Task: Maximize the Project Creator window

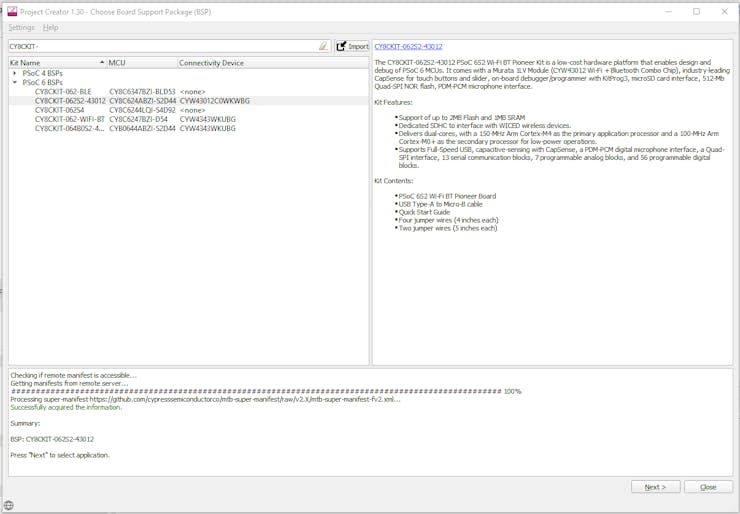Action: point(696,11)
